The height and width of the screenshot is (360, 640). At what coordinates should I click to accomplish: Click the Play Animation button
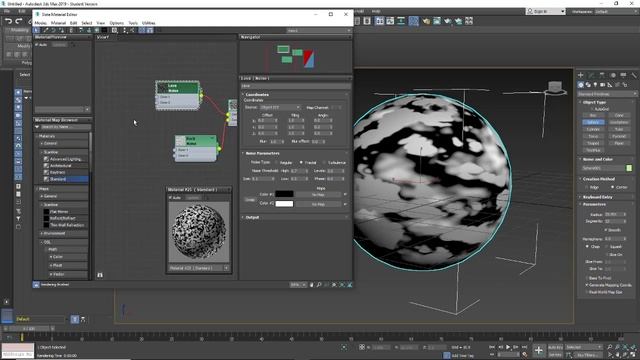coord(508,347)
